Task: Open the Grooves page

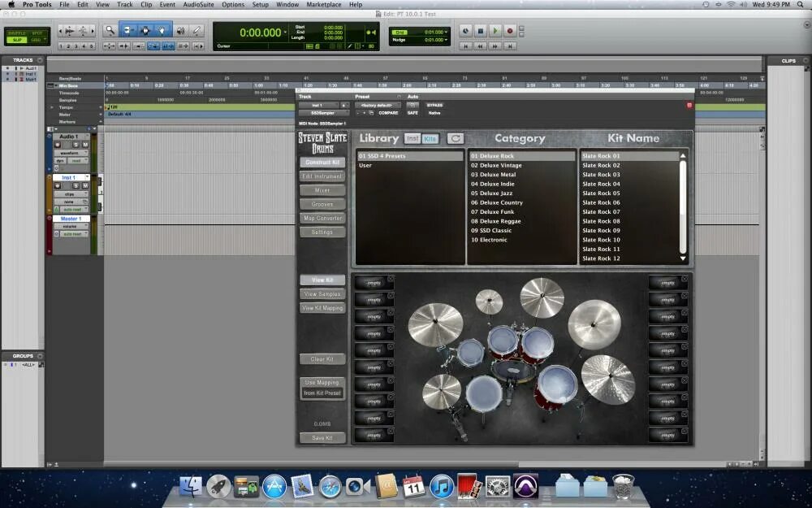Action: [x=322, y=204]
